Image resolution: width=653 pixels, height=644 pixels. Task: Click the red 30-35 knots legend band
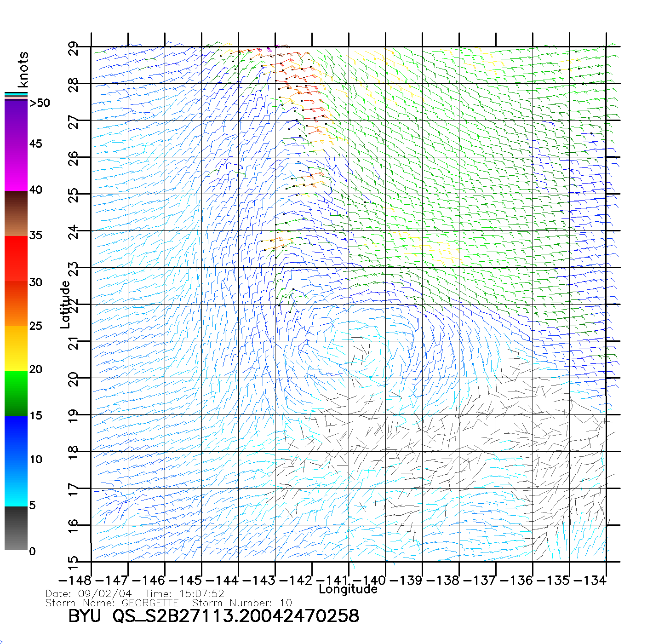tap(16, 259)
